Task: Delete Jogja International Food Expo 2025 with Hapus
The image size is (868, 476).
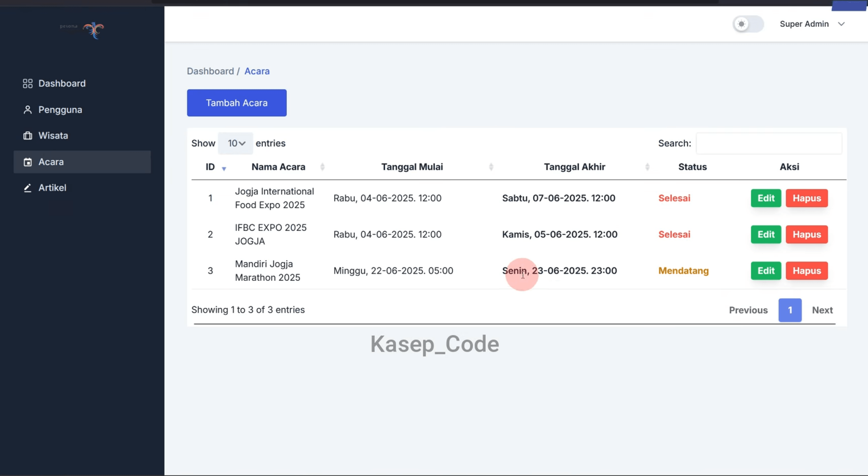Action: [807, 198]
